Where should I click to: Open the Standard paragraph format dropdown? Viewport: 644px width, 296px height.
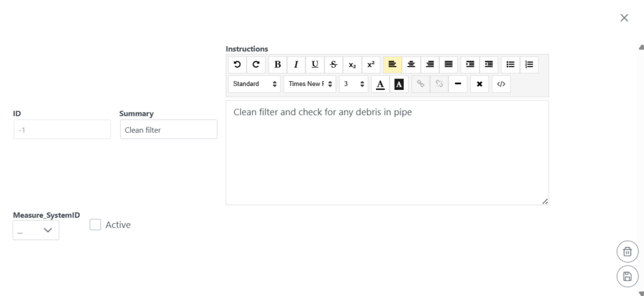click(x=255, y=84)
